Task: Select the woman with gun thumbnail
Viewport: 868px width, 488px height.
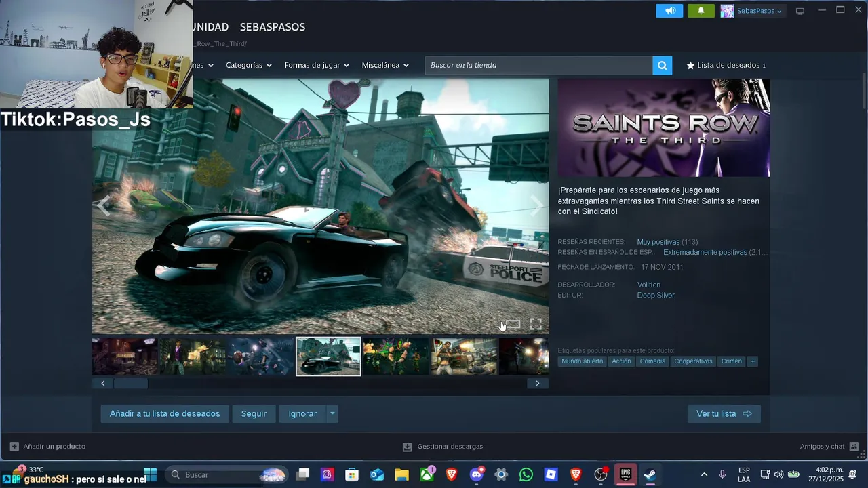Action: [464, 357]
